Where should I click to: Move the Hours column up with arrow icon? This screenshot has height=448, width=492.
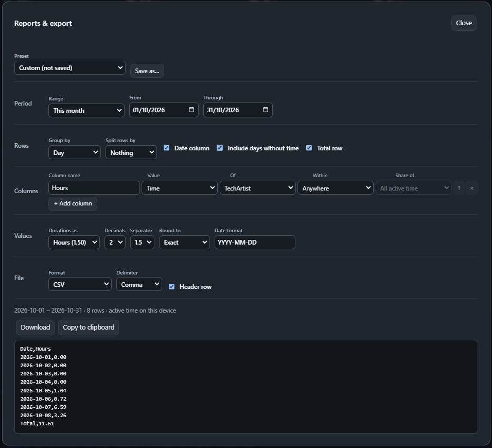(x=459, y=188)
